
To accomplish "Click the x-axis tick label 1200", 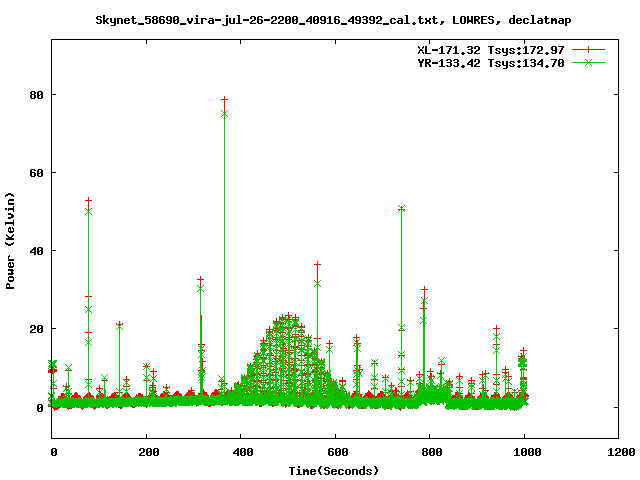I will 621,452.
